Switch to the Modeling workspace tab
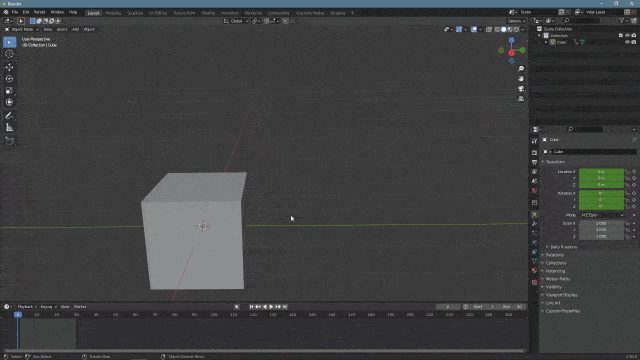640x360 pixels. (x=113, y=13)
